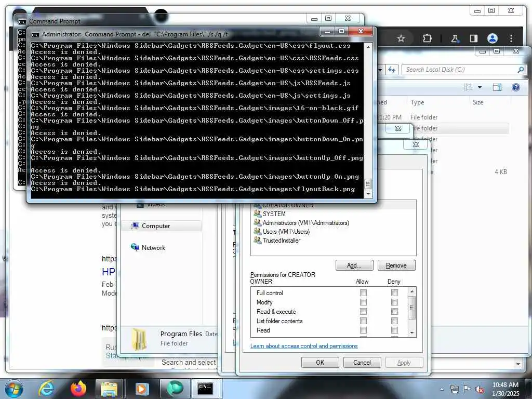Toggle the Explorer preview pane icon
The image size is (532, 399).
pyautogui.click(x=497, y=87)
